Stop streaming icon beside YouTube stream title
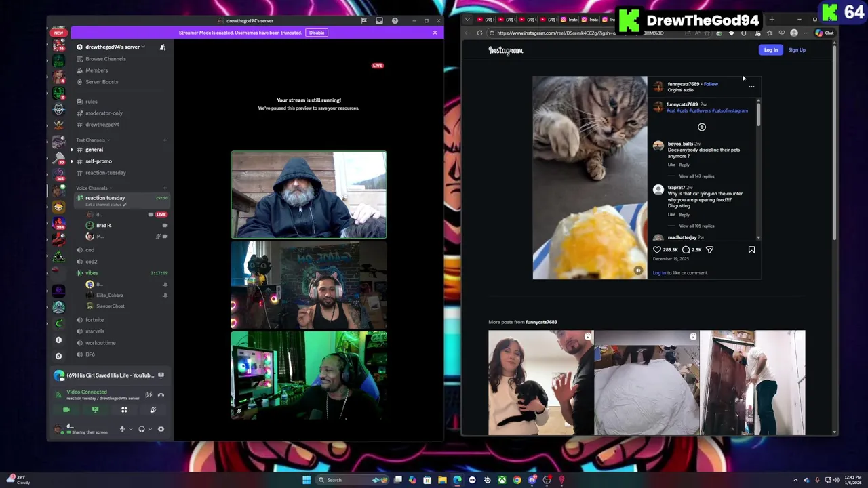Image resolution: width=868 pixels, height=488 pixels. click(x=161, y=375)
